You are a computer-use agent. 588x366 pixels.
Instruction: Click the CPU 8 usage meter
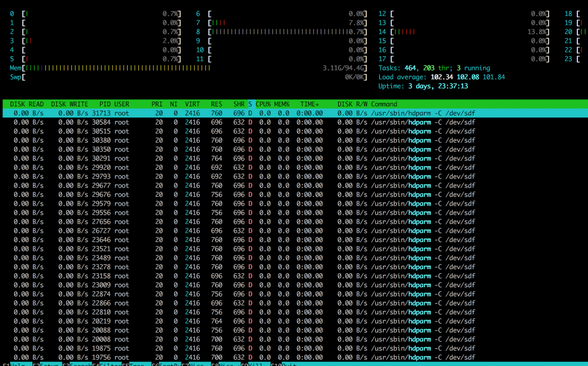(282, 32)
